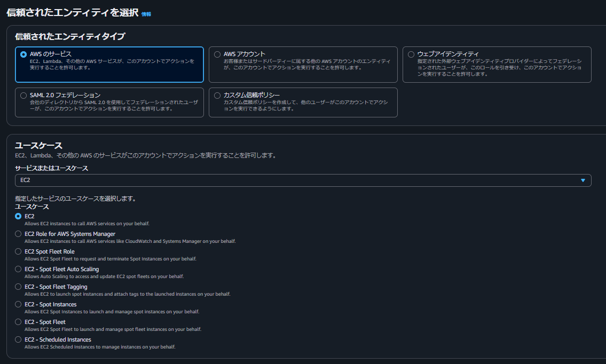Select the カスタム信頼ポリシー entity type
The image size is (606, 364).
(217, 95)
